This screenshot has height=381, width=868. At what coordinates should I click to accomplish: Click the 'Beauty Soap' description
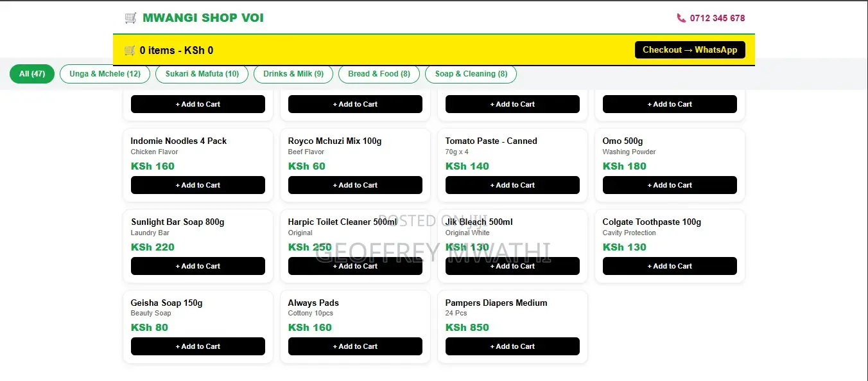(151, 314)
